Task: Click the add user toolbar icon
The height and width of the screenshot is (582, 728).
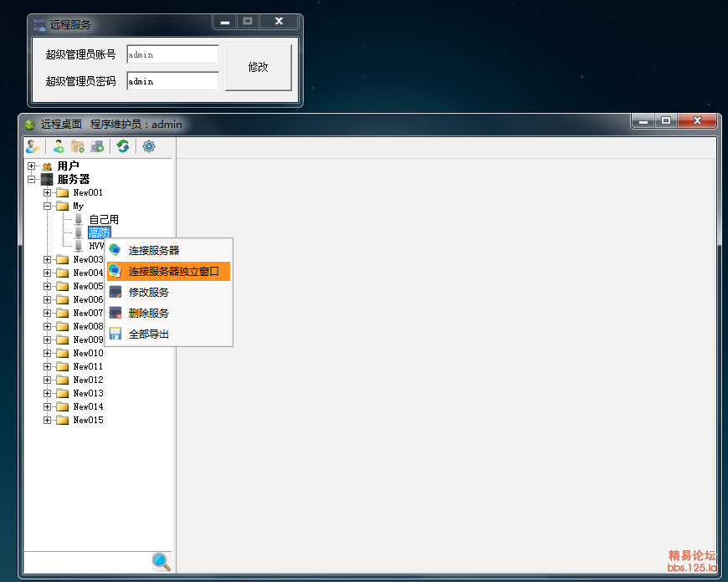Action: tap(59, 146)
